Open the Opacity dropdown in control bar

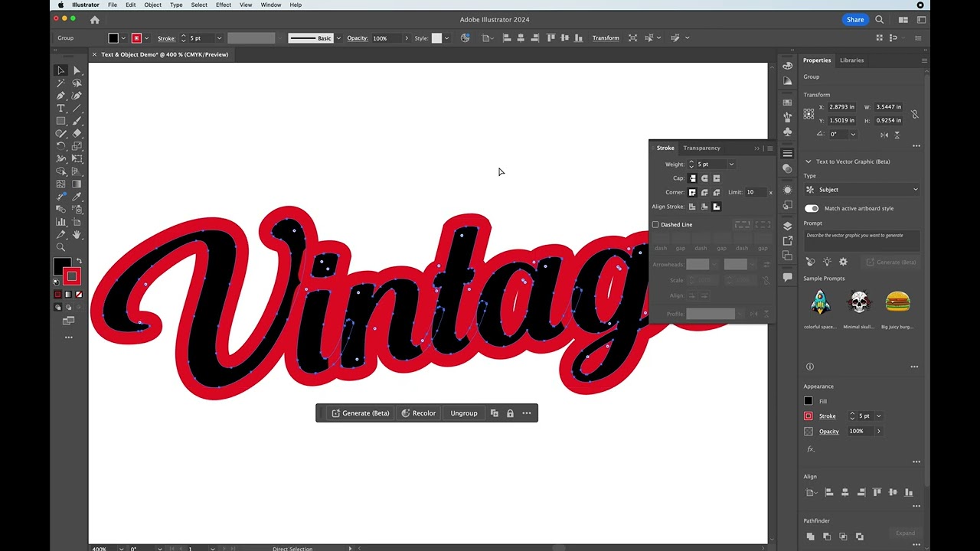pyautogui.click(x=406, y=38)
